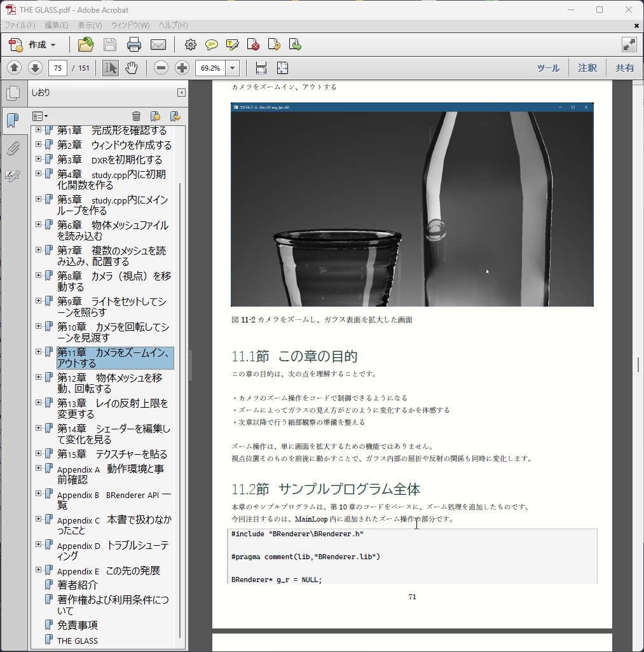Expand the 第12章 bookmark node
Viewport: 644px width, 652px height.
click(38, 377)
